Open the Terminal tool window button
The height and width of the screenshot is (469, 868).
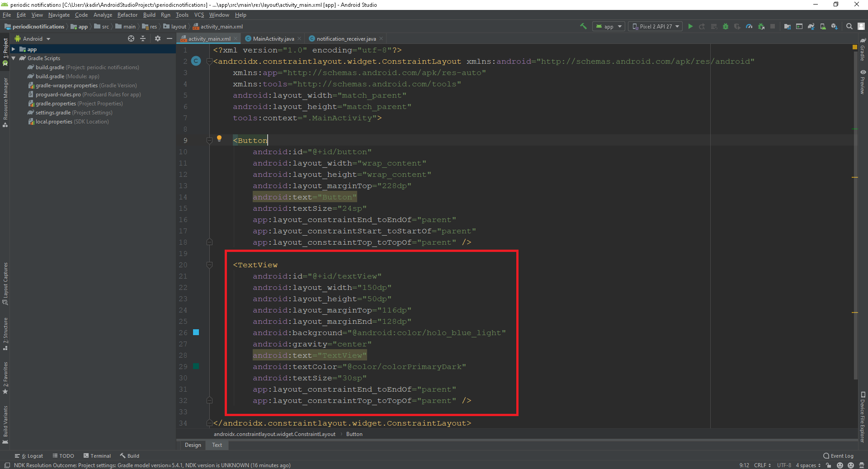point(97,456)
